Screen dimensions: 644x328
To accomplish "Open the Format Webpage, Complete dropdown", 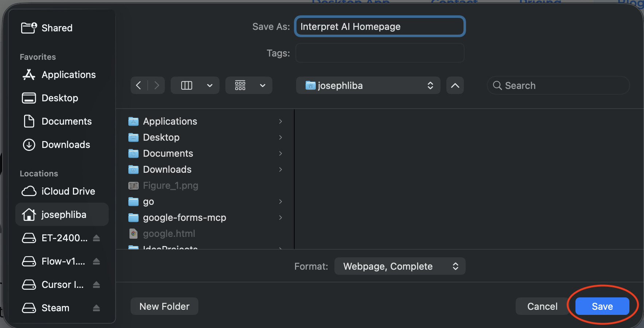I will coord(400,266).
